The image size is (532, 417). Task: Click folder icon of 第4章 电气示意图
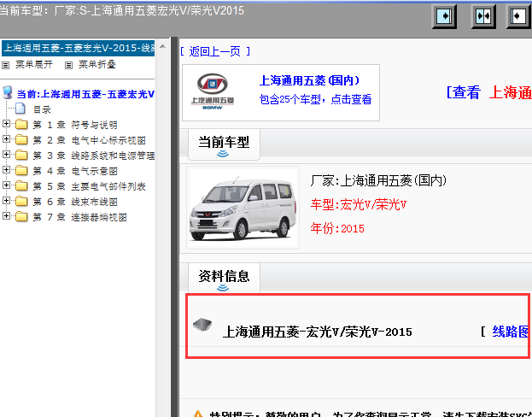[21, 170]
